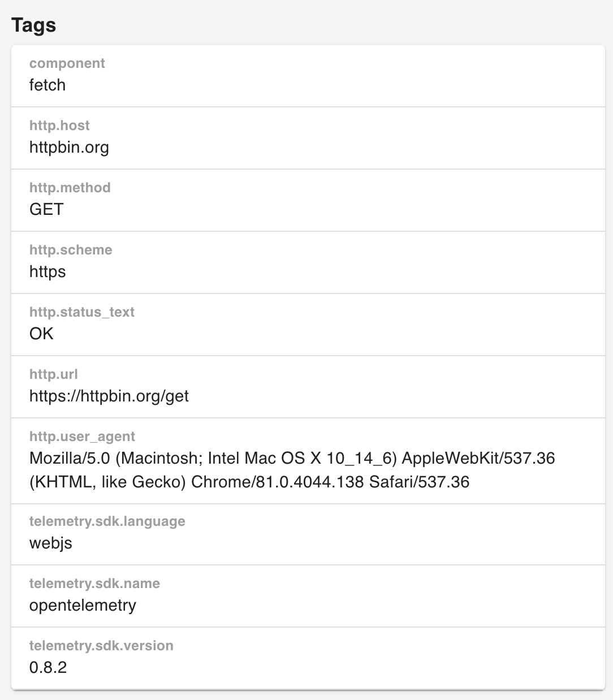The width and height of the screenshot is (613, 700).
Task: Click the http.method tag label
Action: coord(70,188)
